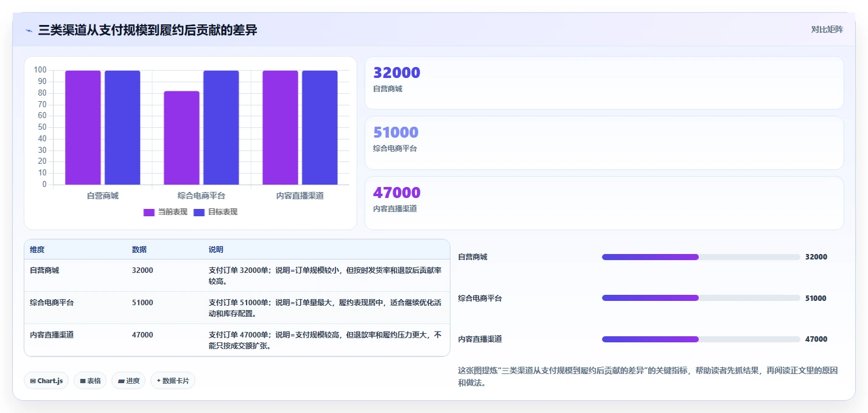Click the 维度 column header
The height and width of the screenshot is (413, 868).
[37, 250]
